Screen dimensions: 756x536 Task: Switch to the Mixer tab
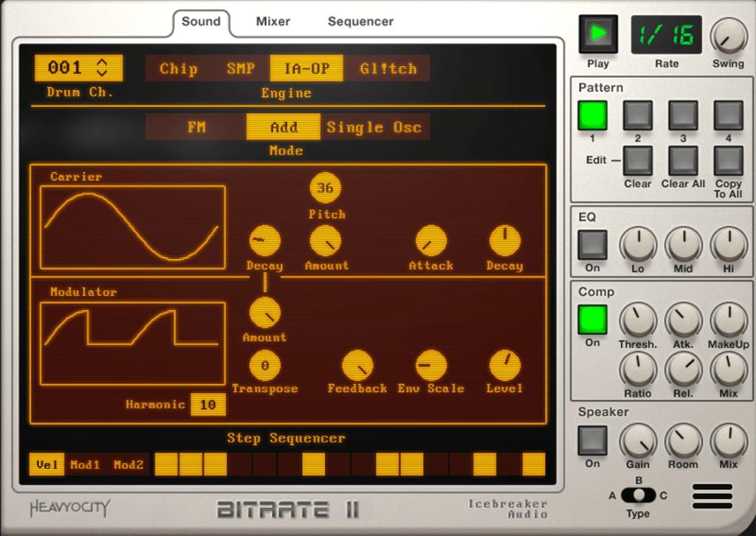(x=272, y=21)
